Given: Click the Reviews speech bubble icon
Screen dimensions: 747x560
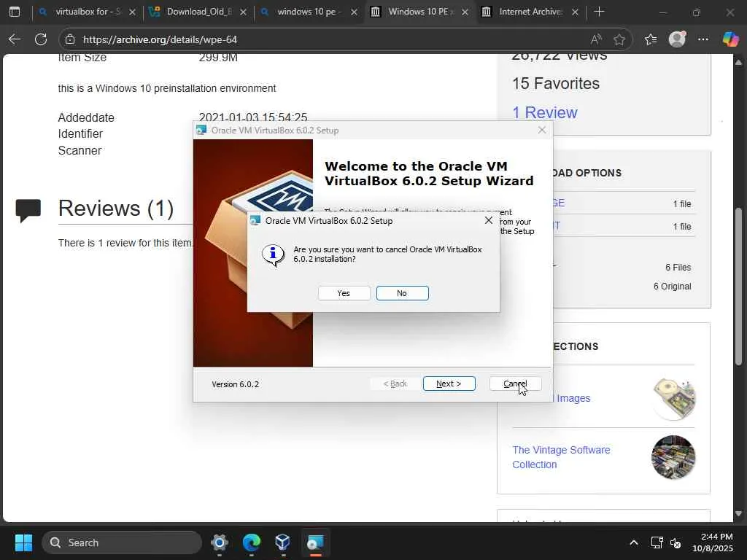Looking at the screenshot, I should (28, 210).
